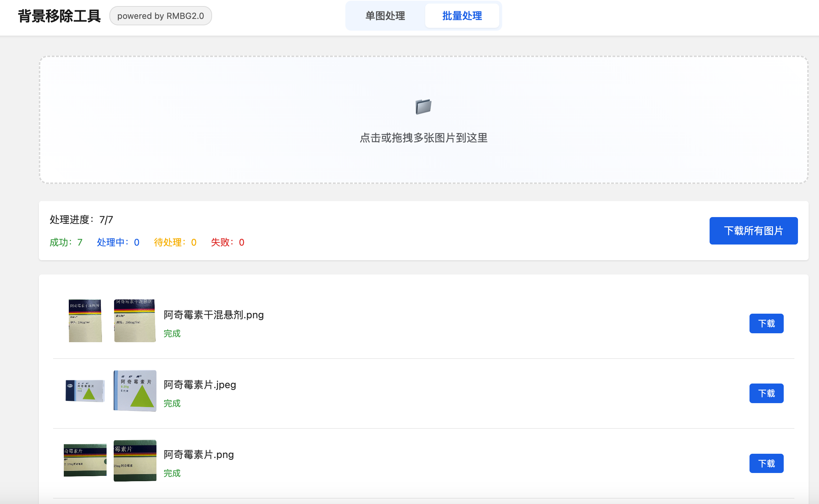Click the 背景移除工具 title
Viewport: 819px width, 504px height.
click(x=59, y=16)
